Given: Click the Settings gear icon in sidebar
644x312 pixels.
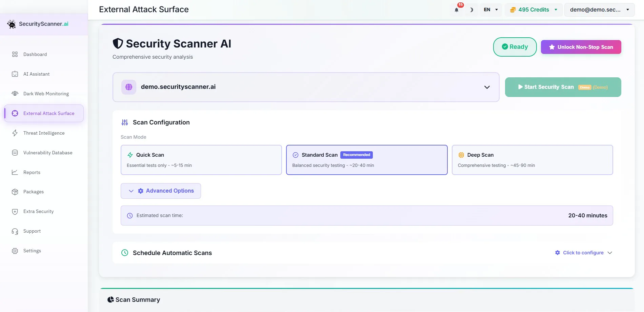Looking at the screenshot, I should point(15,251).
